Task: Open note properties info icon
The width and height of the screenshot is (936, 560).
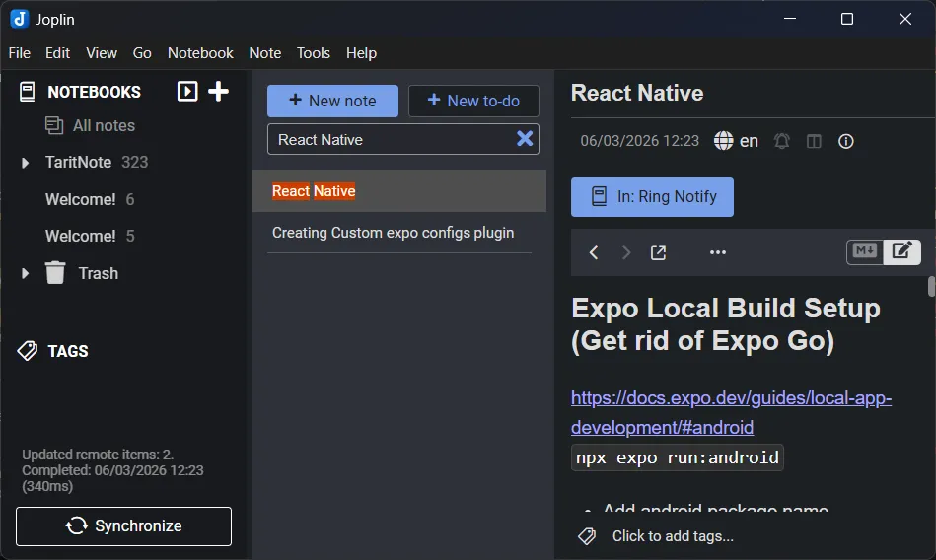Action: [x=845, y=141]
